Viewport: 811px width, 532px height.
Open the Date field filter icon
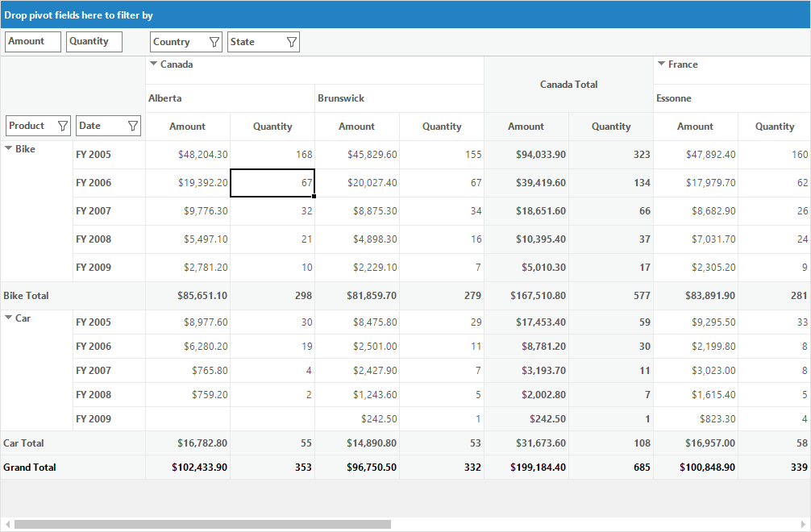(x=133, y=126)
